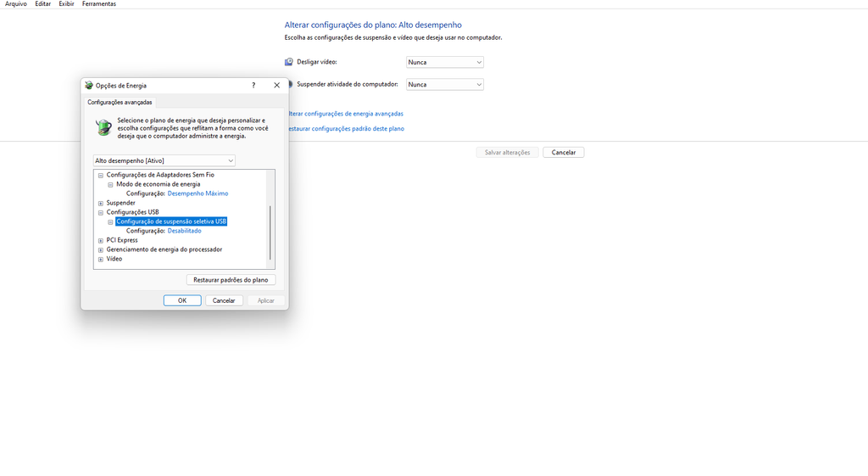Image resolution: width=868 pixels, height=476 pixels.
Task: Expand the PCI Express node
Action: pyautogui.click(x=101, y=240)
